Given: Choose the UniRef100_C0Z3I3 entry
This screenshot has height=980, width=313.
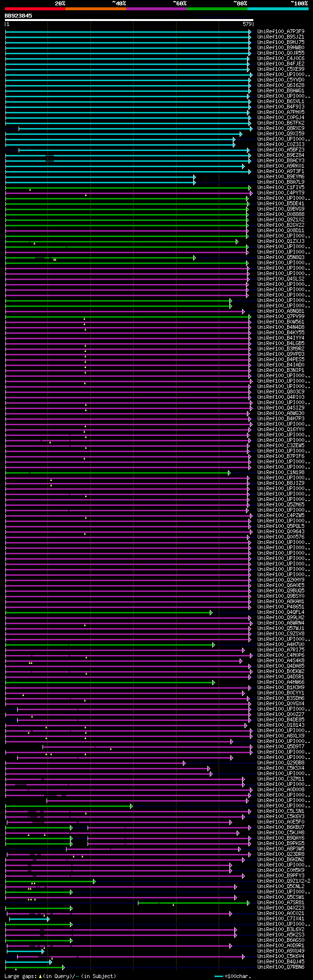Looking at the screenshot, I should pos(281,144).
